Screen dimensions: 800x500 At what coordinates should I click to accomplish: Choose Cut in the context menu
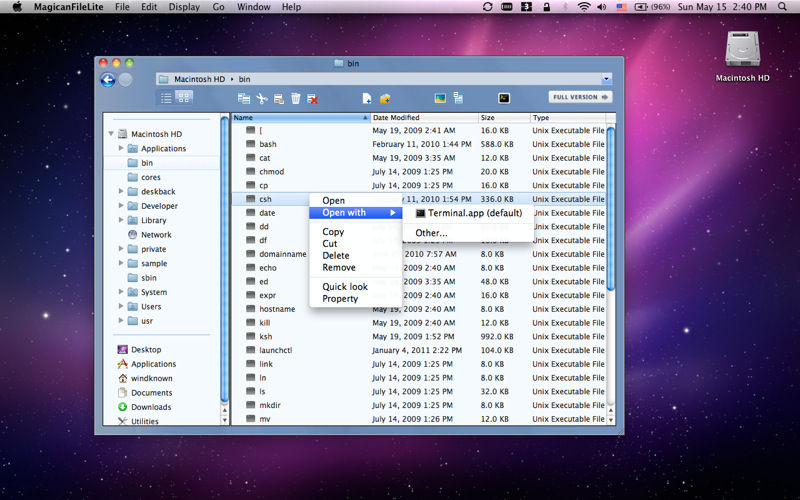click(x=356, y=244)
